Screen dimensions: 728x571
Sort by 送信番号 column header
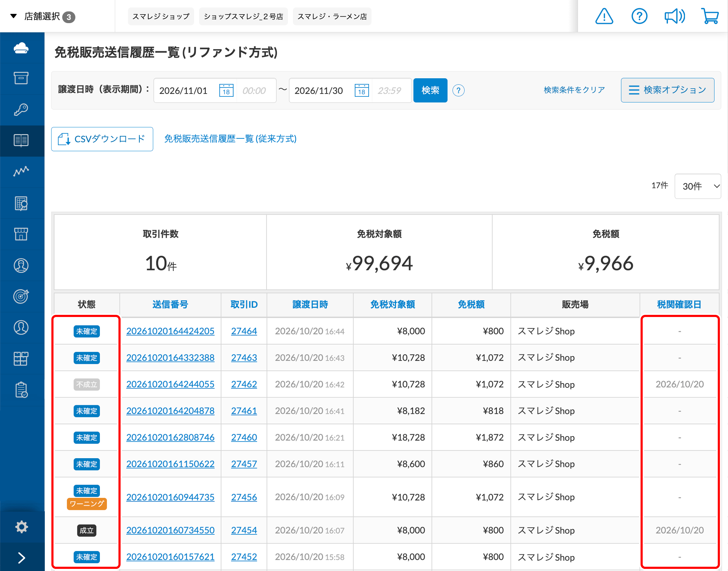[x=170, y=305]
